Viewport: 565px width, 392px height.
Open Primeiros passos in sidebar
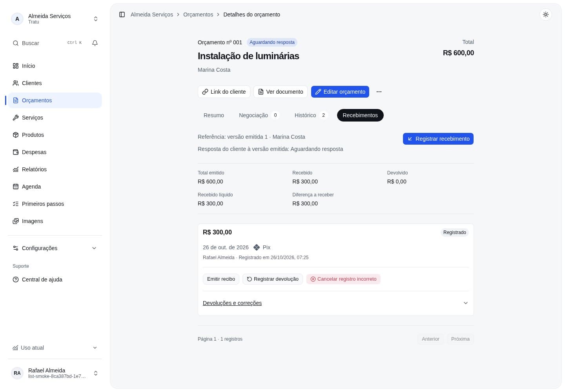(x=55, y=204)
